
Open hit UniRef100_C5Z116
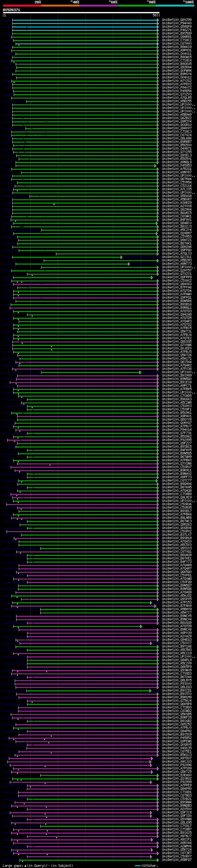click(177, 186)
